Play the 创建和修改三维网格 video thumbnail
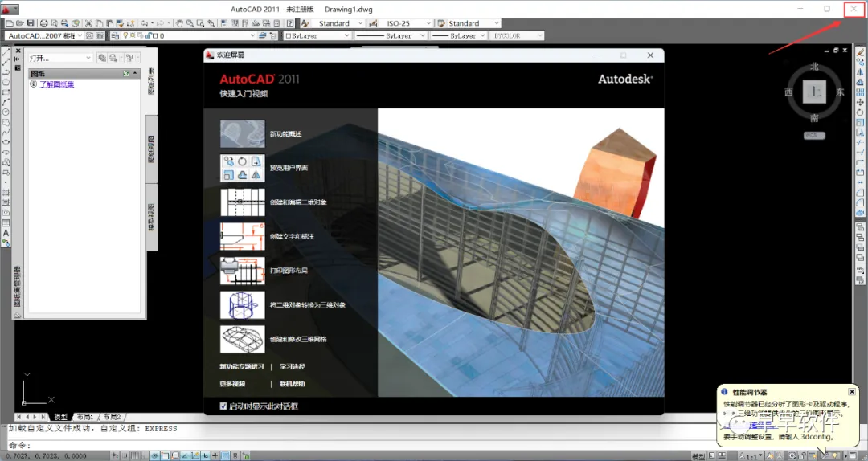Screen dimensions: 868x461 (x=243, y=339)
